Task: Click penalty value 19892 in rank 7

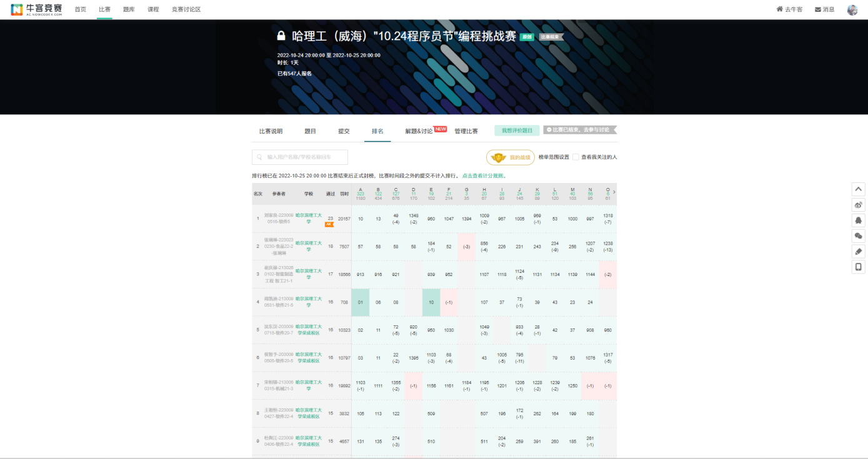Action: (x=344, y=385)
